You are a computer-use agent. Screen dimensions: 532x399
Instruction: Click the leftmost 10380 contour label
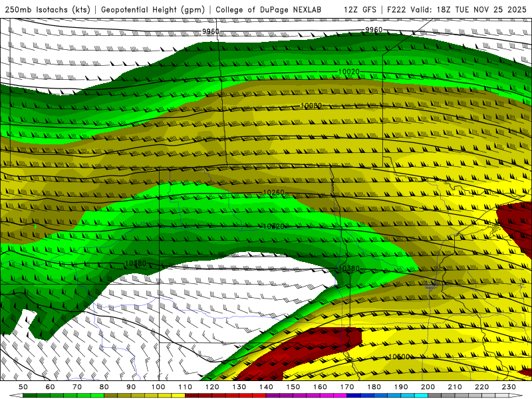pyautogui.click(x=136, y=263)
